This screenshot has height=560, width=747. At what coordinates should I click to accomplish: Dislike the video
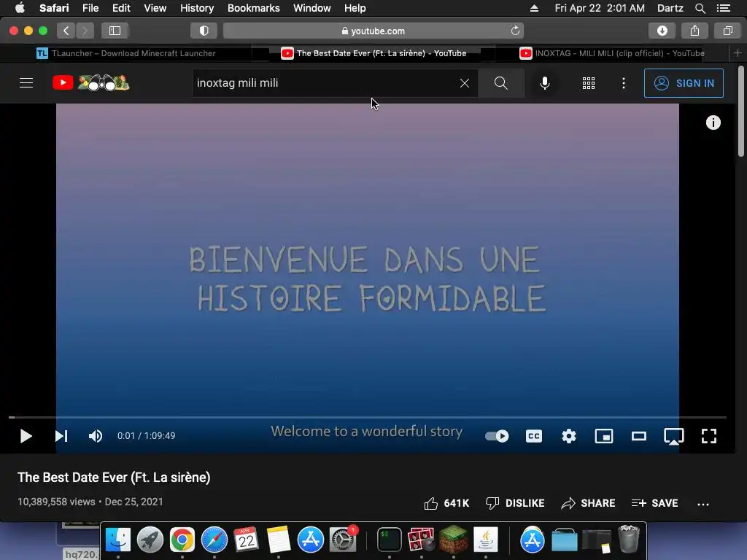(x=514, y=503)
